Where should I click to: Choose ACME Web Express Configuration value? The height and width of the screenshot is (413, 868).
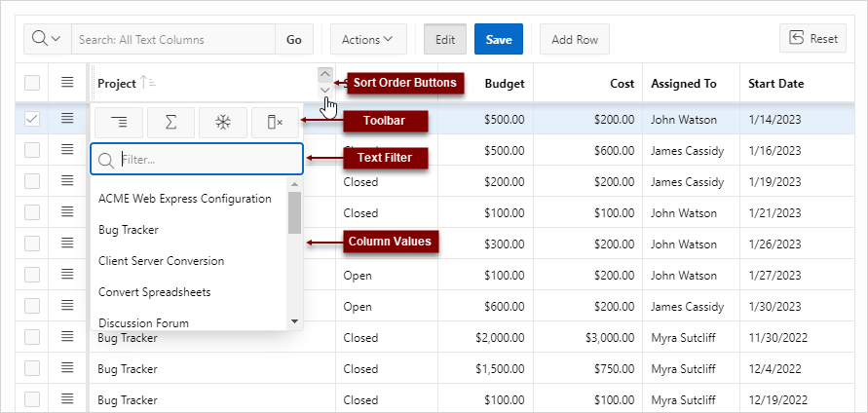click(185, 199)
